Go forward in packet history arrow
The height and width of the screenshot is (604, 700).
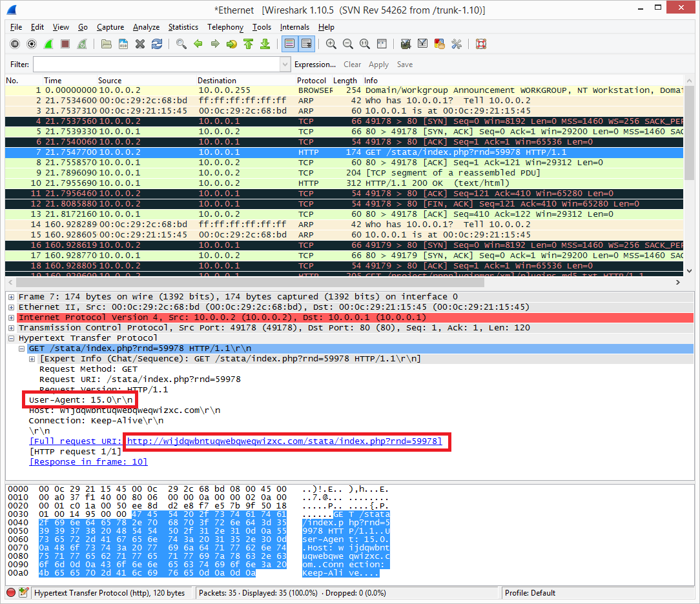tap(215, 44)
